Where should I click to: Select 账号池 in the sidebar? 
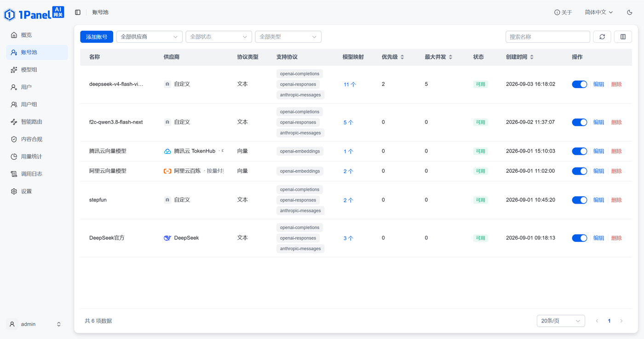click(x=37, y=53)
